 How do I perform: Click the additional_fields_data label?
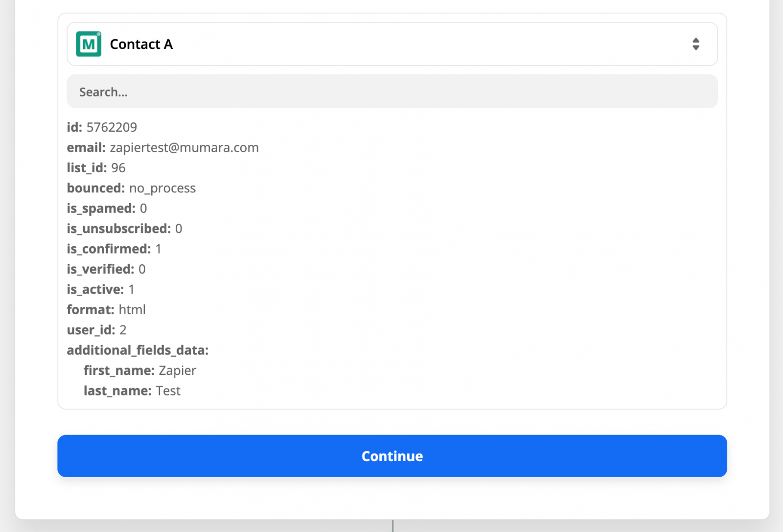coord(138,350)
